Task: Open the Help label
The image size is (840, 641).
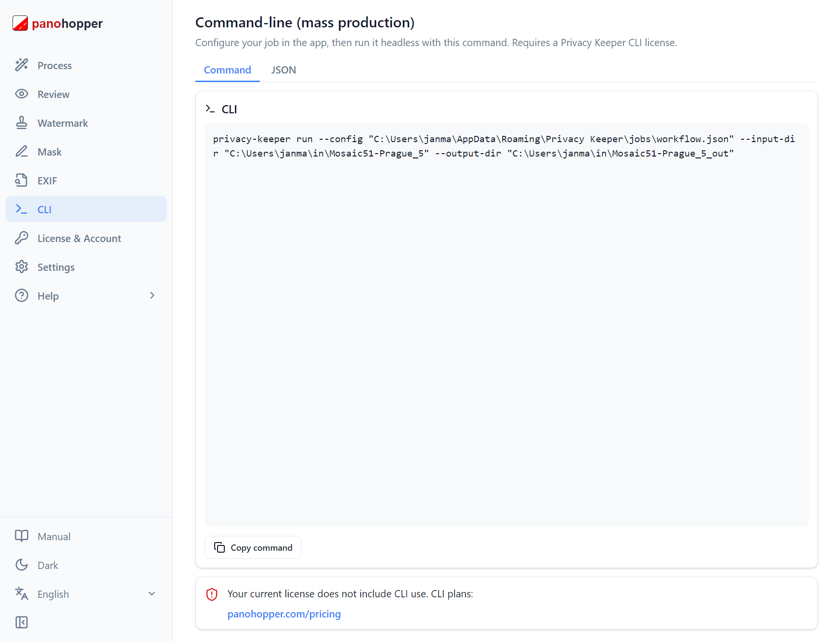Action: pos(48,296)
